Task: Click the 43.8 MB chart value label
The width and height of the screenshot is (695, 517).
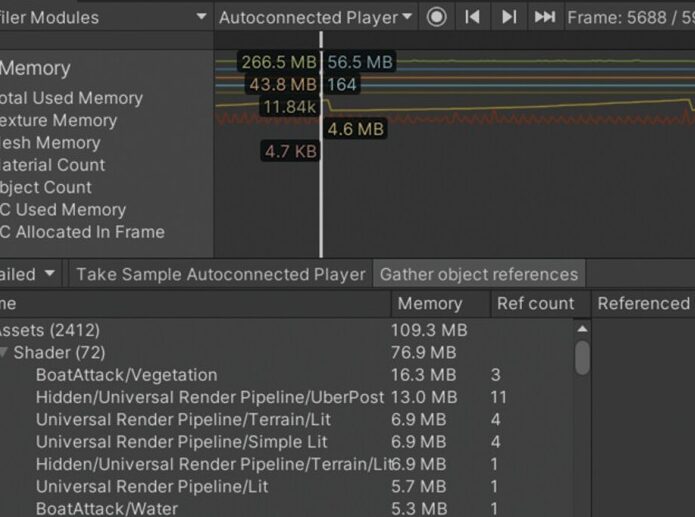Action: pyautogui.click(x=283, y=84)
